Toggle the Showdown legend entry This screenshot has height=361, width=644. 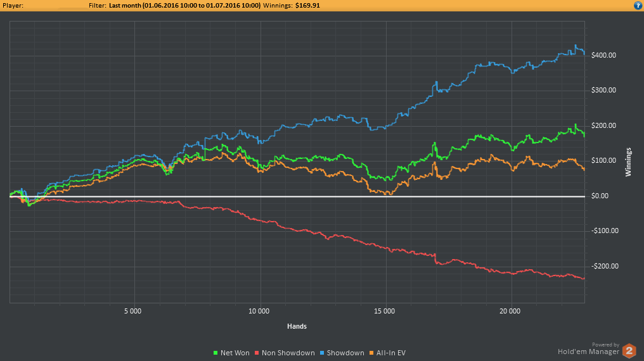(342, 353)
